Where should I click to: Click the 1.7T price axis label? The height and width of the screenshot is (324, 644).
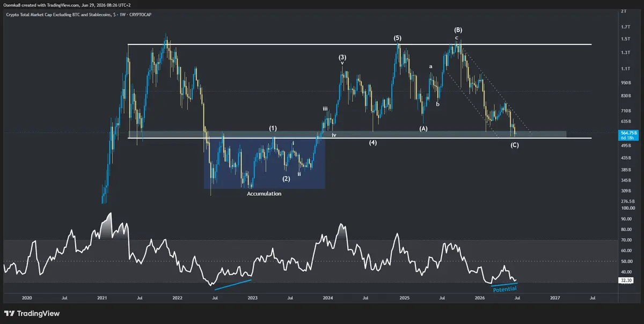(625, 26)
